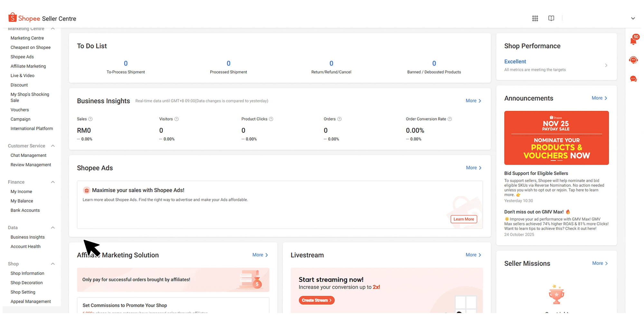Click To-Process Shipment count
The width and height of the screenshot is (644, 322).
[x=126, y=63]
